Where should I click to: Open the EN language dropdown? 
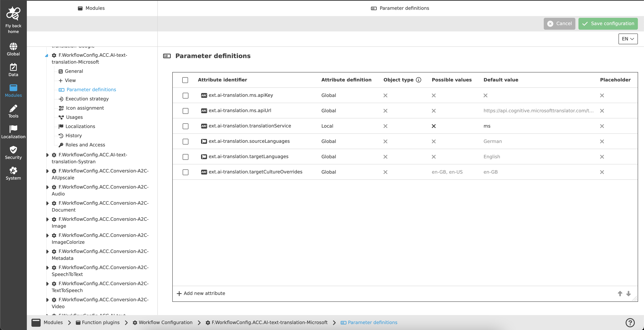tap(628, 39)
